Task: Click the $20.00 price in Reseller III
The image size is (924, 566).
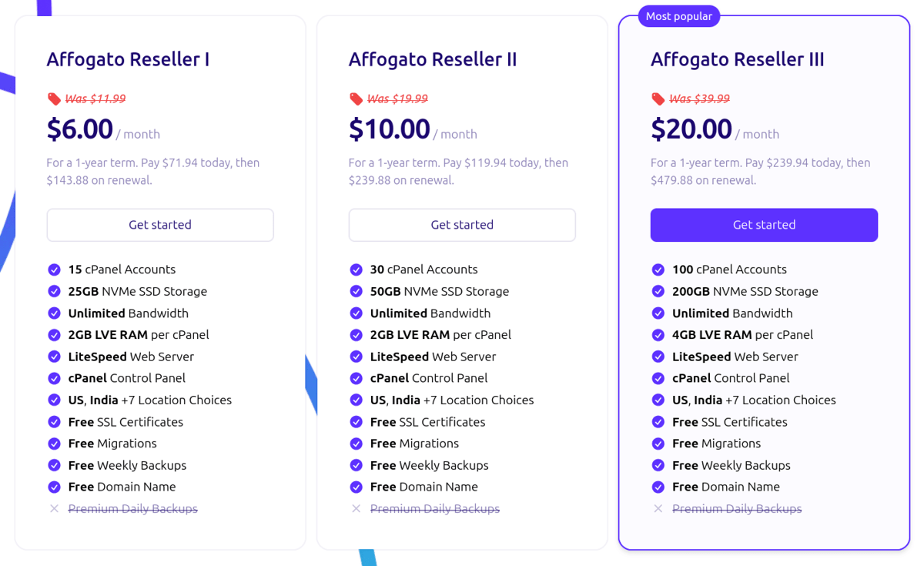Action: (691, 129)
